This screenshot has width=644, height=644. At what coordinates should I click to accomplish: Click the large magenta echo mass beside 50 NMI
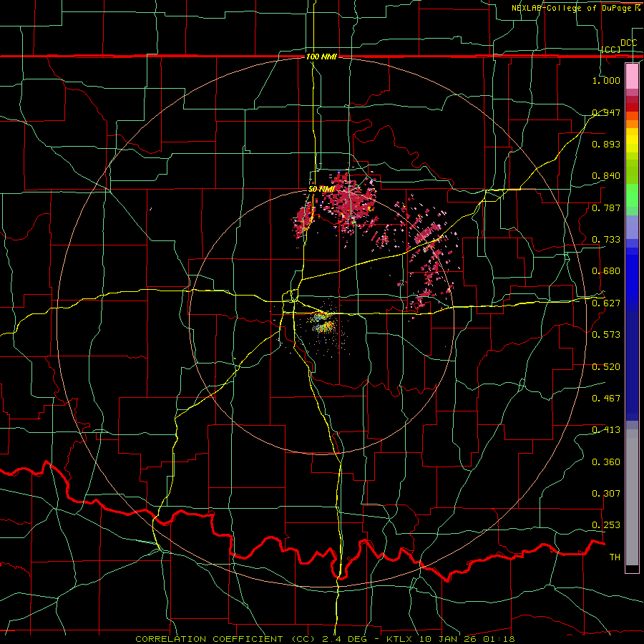[x=347, y=201]
